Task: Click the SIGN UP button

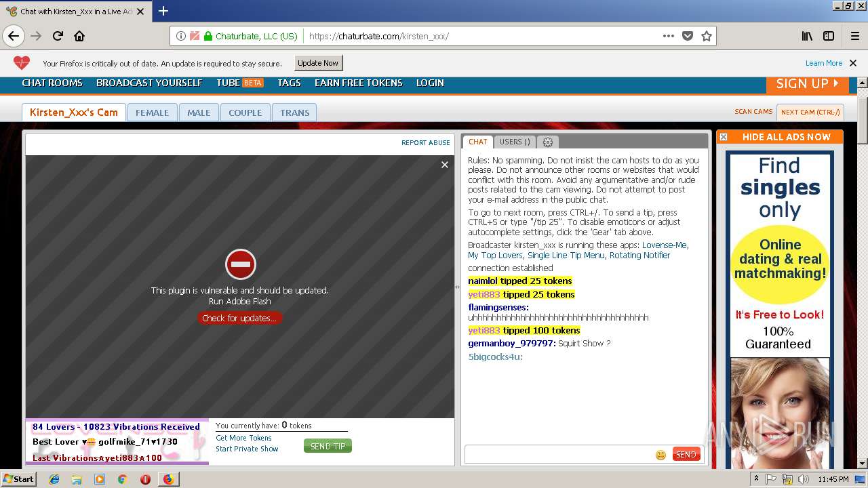Action: pyautogui.click(x=807, y=84)
